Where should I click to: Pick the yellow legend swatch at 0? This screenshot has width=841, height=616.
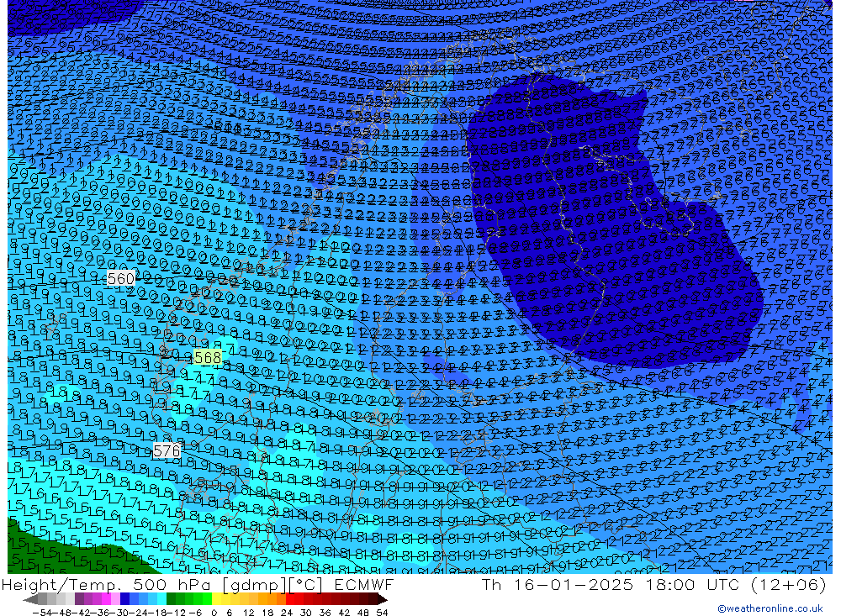(x=216, y=598)
